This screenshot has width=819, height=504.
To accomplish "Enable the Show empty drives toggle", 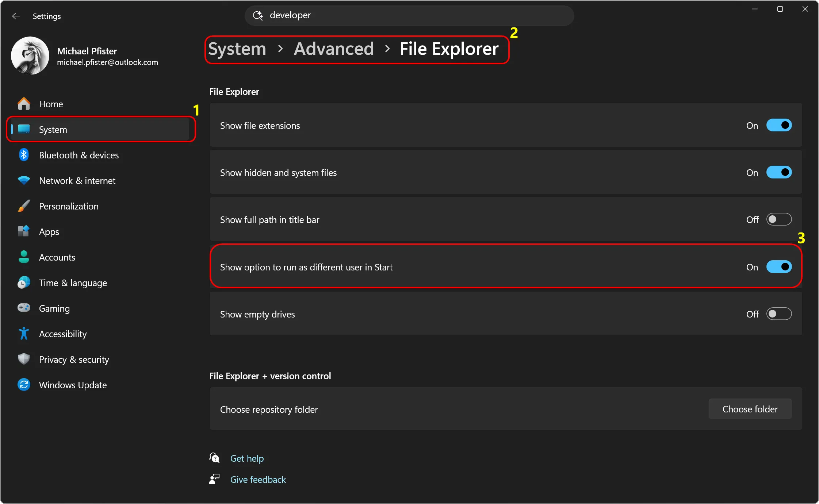I will tap(779, 314).
